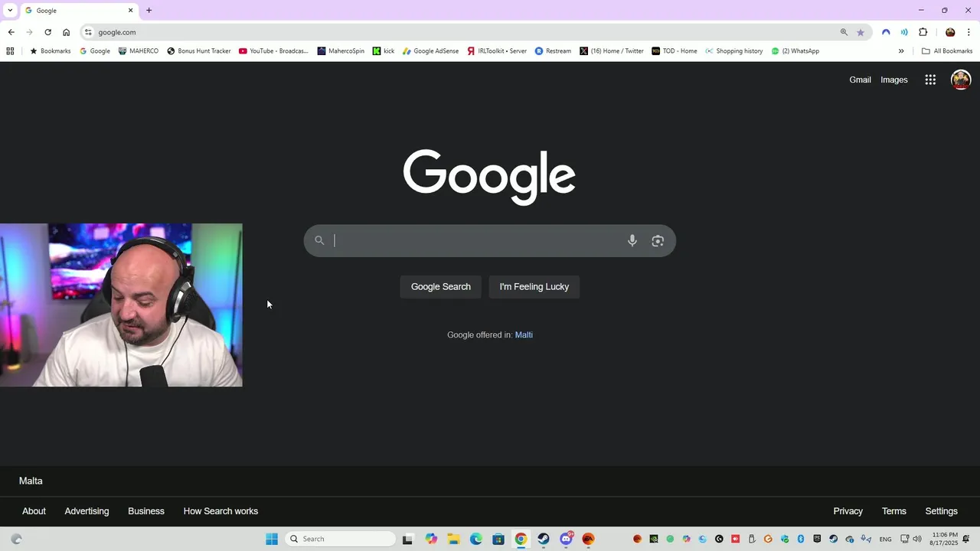This screenshot has height=551, width=980.
Task: Open the Windows Start menu
Action: 272,539
